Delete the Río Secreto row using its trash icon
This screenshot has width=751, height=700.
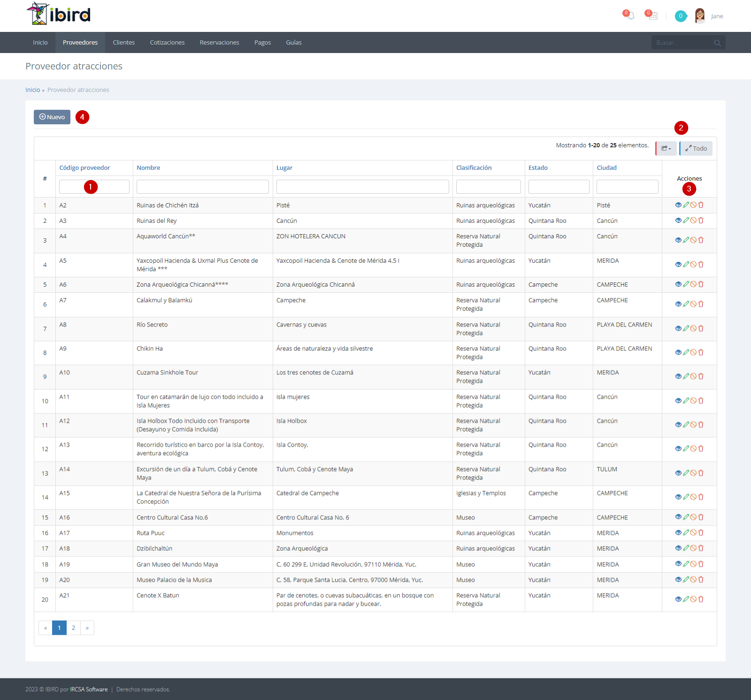click(x=701, y=328)
